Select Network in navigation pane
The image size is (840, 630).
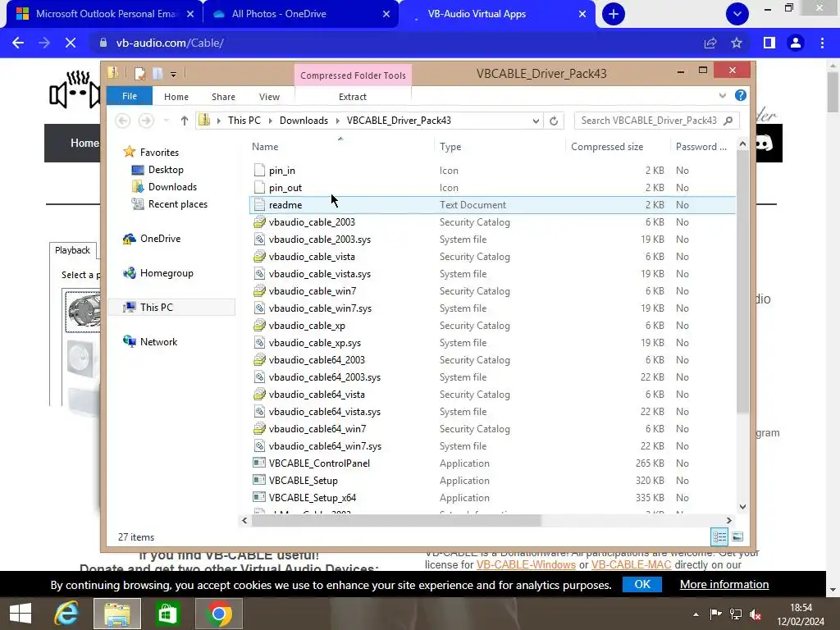[158, 342]
